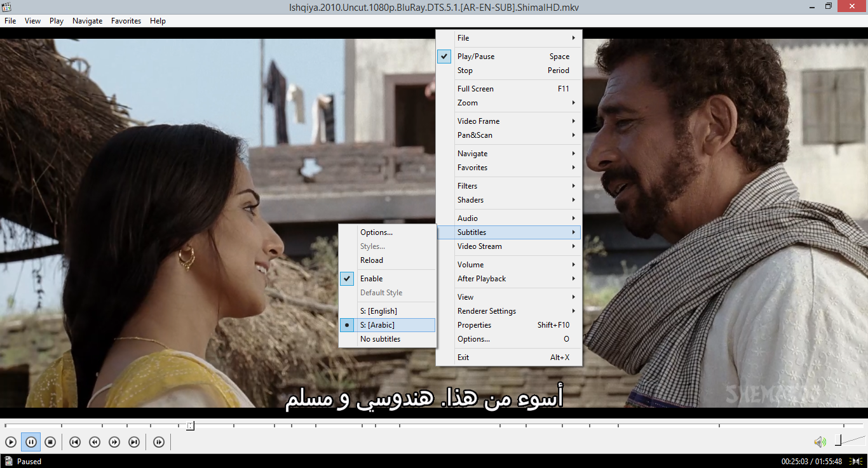Image resolution: width=868 pixels, height=468 pixels.
Task: Skip to previous file with Previous icon
Action: (75, 442)
